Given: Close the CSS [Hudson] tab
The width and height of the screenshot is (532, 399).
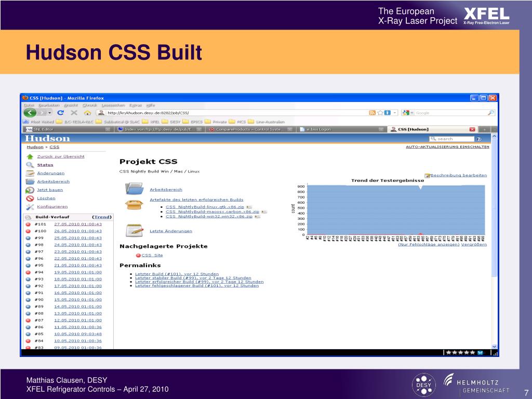Looking at the screenshot, I should [472, 129].
